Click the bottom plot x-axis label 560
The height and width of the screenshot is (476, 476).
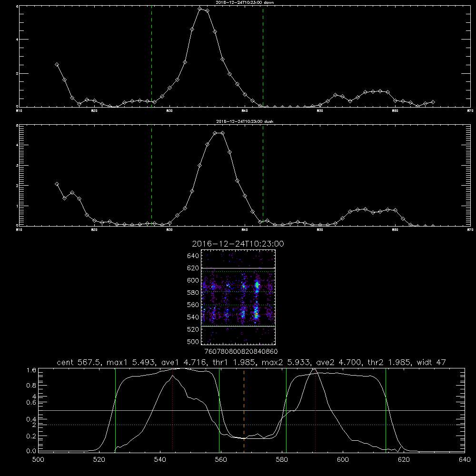click(x=221, y=460)
